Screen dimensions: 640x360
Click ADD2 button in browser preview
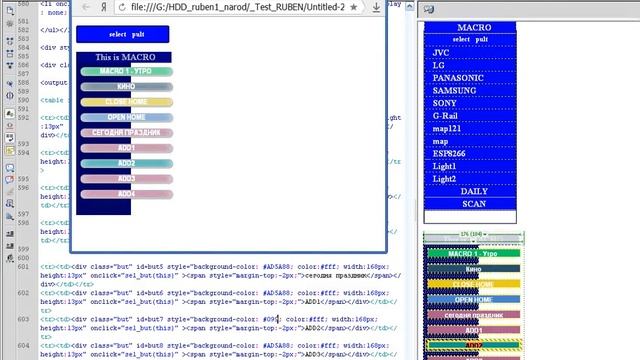127,164
